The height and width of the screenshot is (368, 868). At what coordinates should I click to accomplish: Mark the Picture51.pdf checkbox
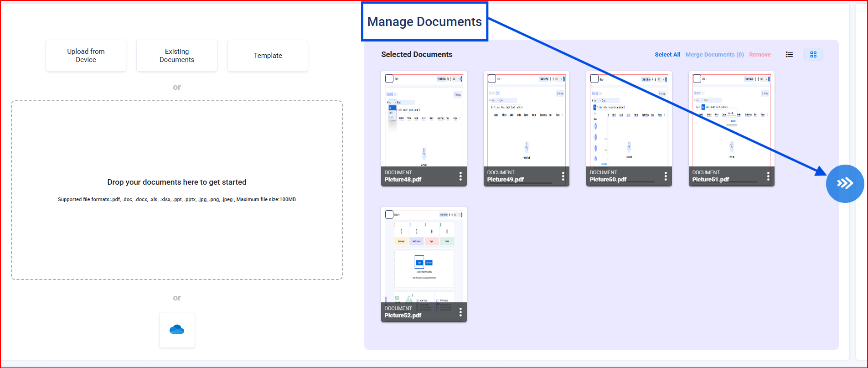(697, 79)
